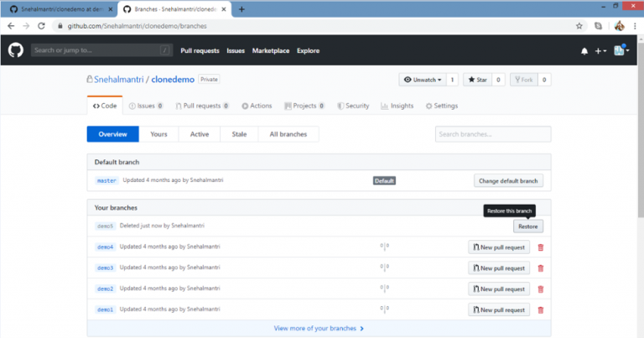644x338 pixels.
Task: Reload the page in browser
Action: 43,26
